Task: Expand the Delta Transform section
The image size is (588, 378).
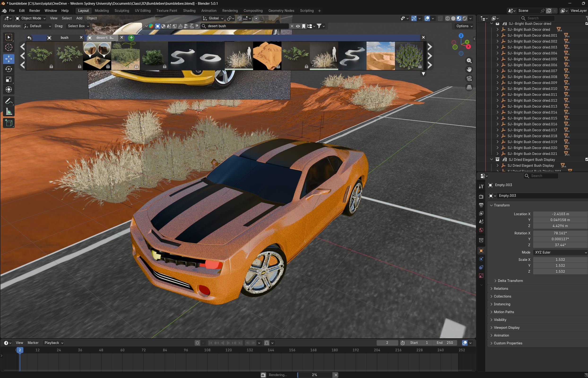Action: tap(510, 281)
